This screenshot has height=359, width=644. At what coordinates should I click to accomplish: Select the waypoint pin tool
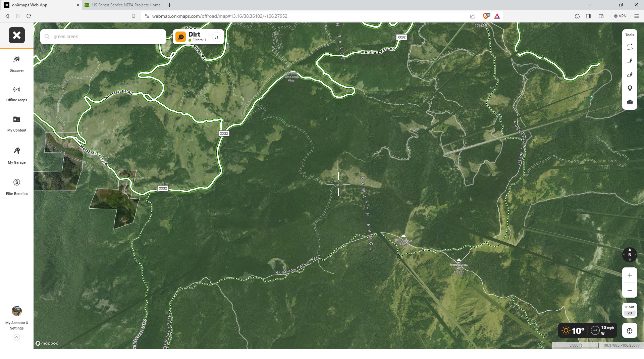[630, 88]
